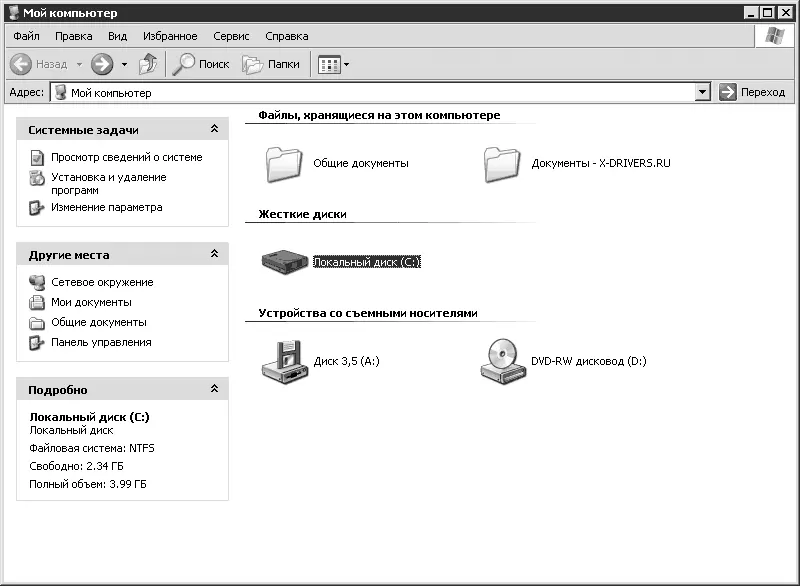
Task: Expand the address bar dropdown arrow
Action: [702, 92]
